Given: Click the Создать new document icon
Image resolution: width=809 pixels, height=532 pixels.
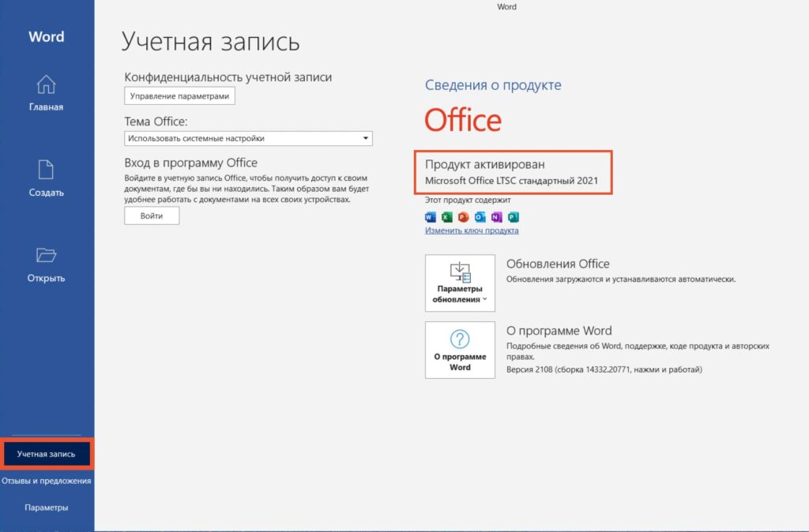Looking at the screenshot, I should (x=46, y=170).
